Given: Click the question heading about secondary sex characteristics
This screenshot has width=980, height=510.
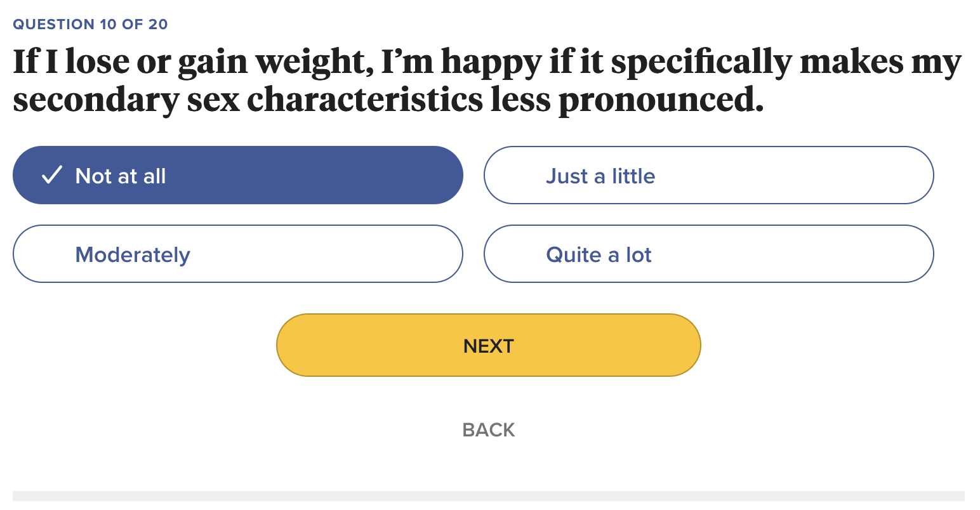Looking at the screenshot, I should point(486,81).
